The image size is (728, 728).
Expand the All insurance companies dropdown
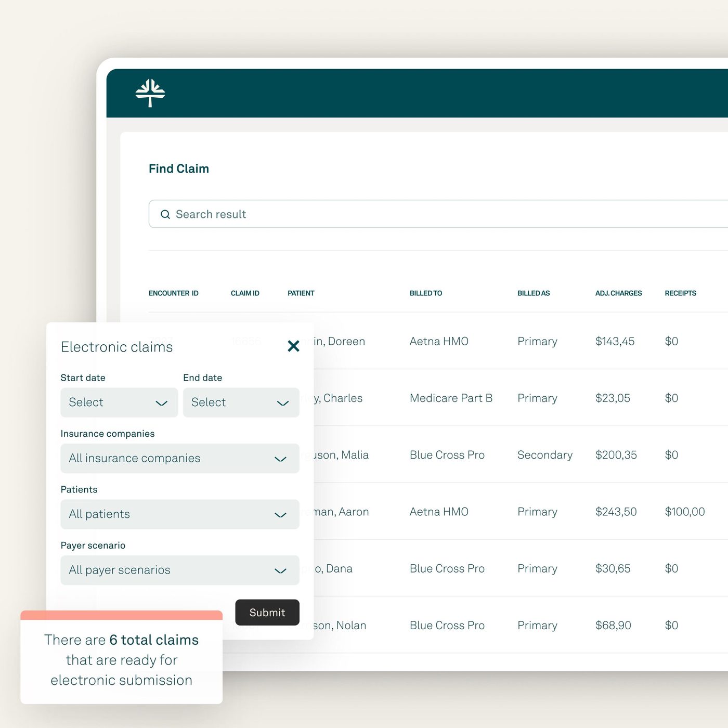pyautogui.click(x=180, y=458)
